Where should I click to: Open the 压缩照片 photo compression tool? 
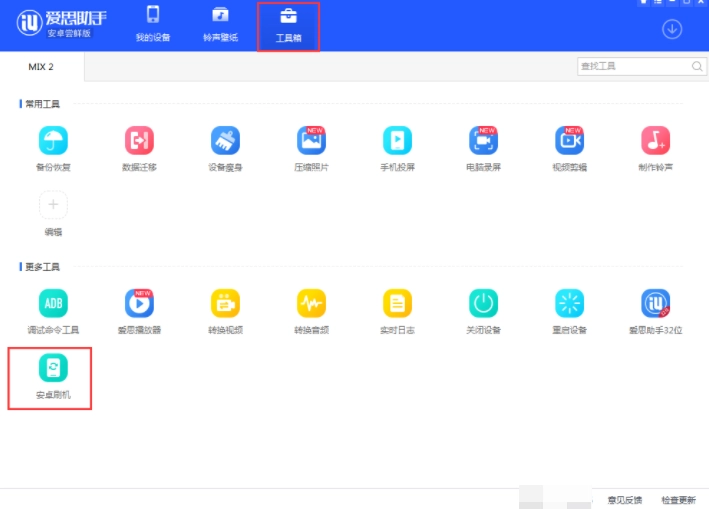pos(311,141)
